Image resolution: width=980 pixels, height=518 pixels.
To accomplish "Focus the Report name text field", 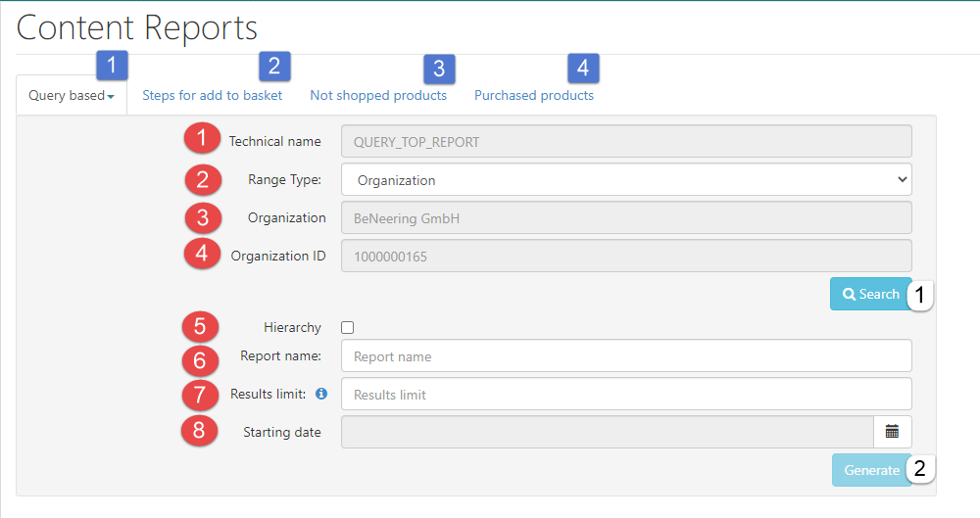I will click(626, 356).
